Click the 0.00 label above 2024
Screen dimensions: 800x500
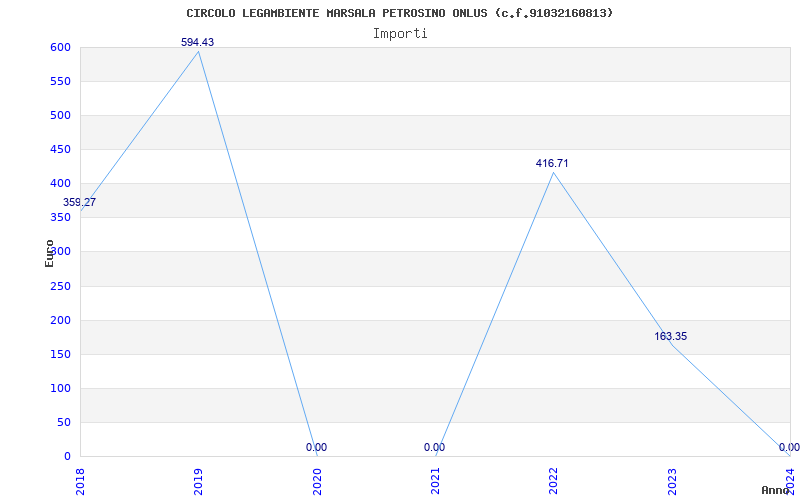tap(789, 447)
